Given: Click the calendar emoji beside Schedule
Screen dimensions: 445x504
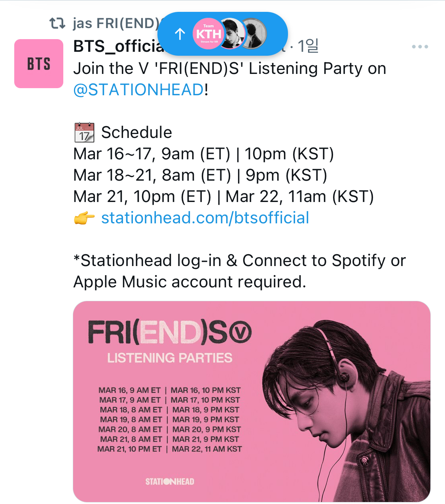Looking at the screenshot, I should pos(84,132).
